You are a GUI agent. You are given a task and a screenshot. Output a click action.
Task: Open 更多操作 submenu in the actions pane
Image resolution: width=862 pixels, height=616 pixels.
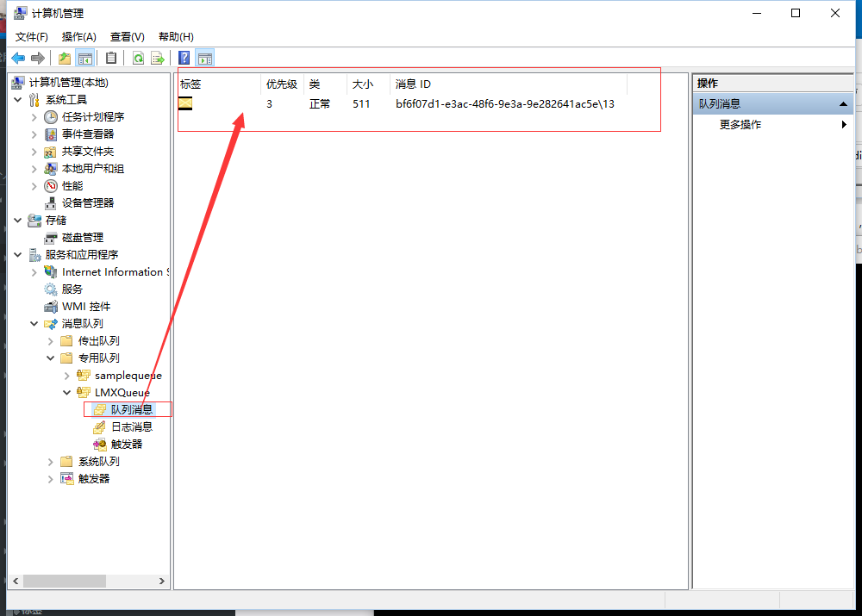click(773, 125)
